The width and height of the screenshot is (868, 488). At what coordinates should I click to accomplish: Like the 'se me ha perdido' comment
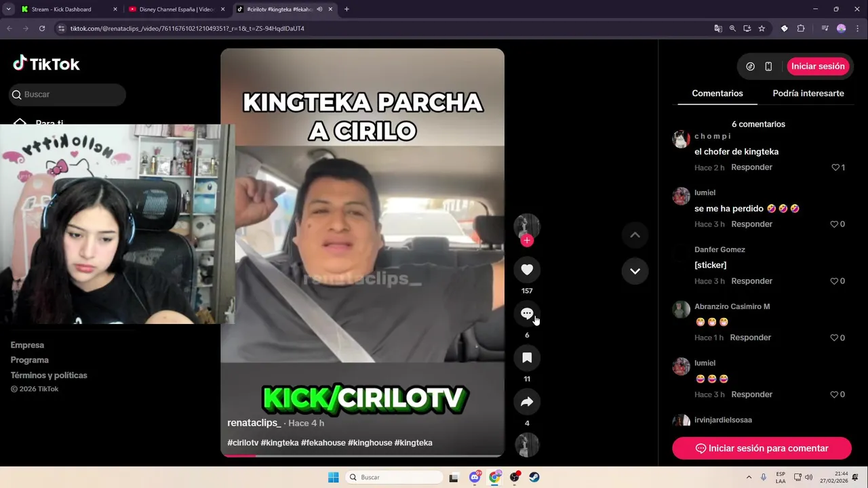pos(835,224)
